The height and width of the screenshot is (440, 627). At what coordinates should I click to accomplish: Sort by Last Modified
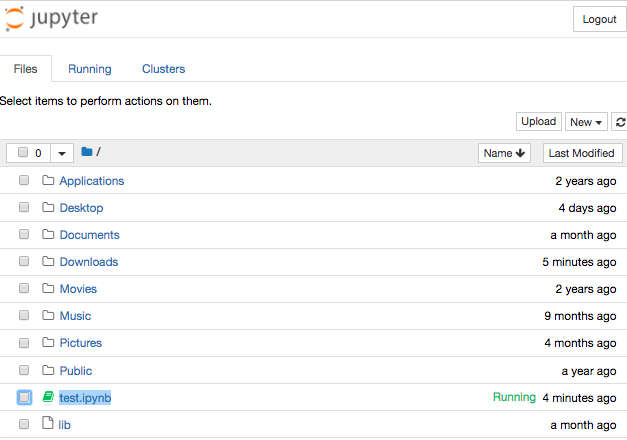(582, 153)
